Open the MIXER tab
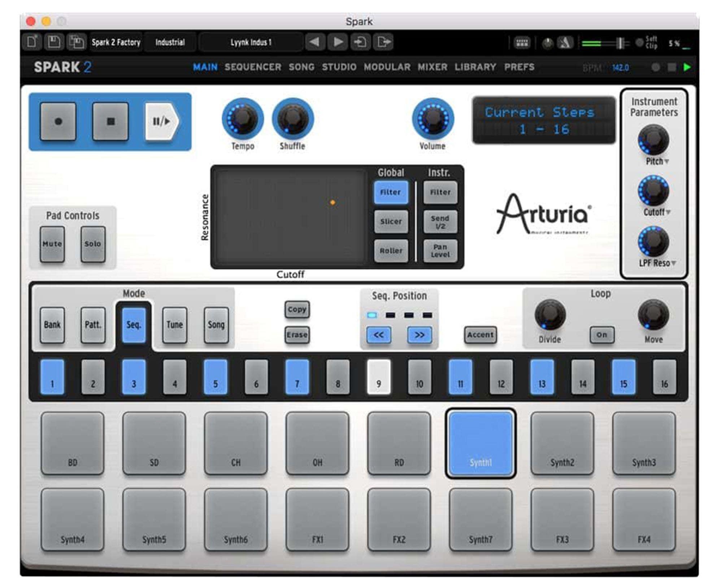The height and width of the screenshot is (588, 722). pos(432,67)
